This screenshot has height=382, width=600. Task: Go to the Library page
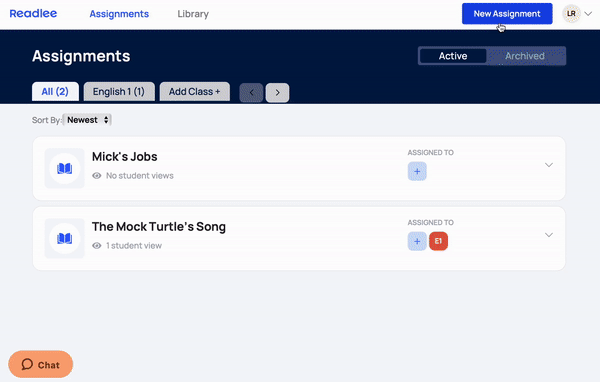click(x=193, y=14)
